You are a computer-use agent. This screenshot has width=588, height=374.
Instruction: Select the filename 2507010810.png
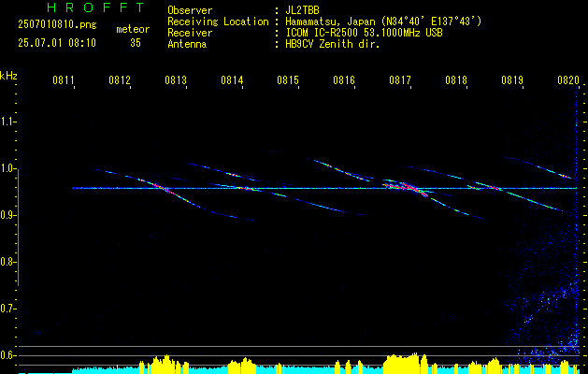click(x=57, y=24)
